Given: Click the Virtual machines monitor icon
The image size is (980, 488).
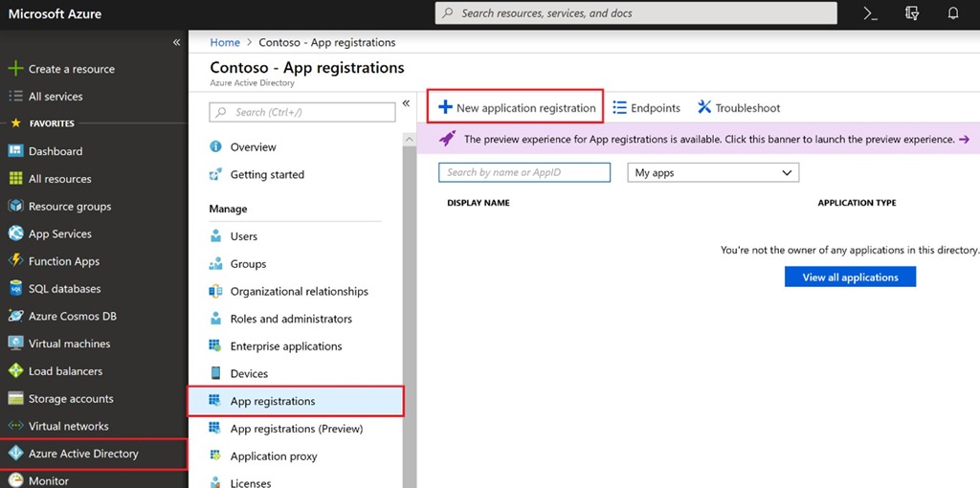Looking at the screenshot, I should [x=15, y=344].
